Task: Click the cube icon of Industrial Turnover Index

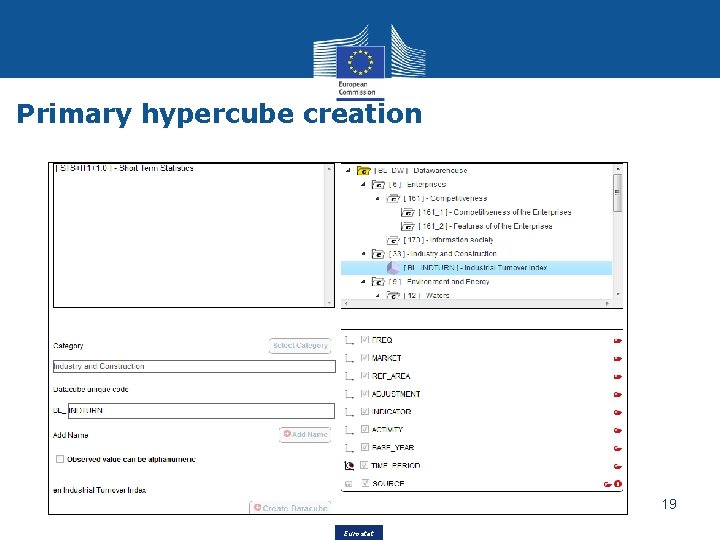Action: coord(393,268)
